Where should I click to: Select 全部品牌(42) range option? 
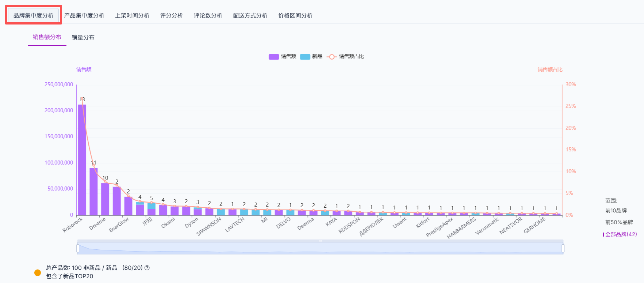tap(621, 234)
